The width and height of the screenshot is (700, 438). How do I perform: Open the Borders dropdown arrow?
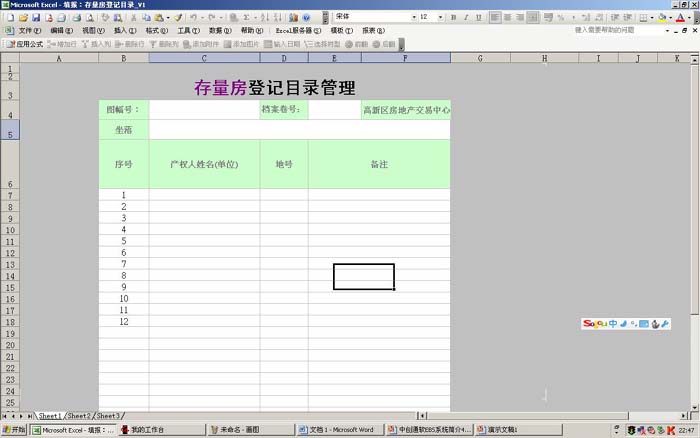point(652,18)
